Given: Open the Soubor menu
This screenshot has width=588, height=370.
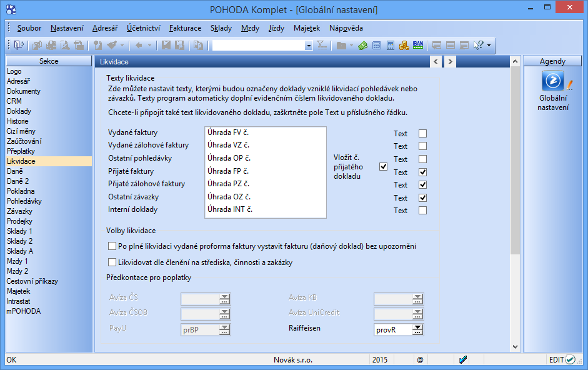Looking at the screenshot, I should (29, 28).
